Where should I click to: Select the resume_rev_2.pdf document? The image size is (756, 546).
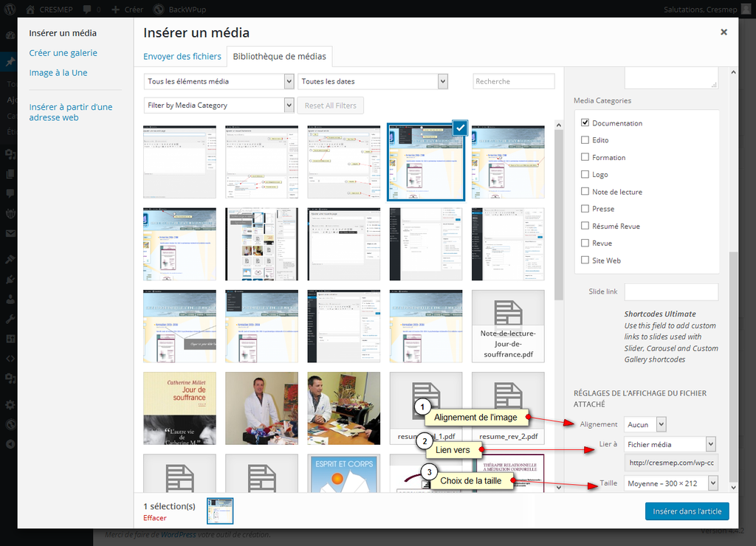point(508,408)
